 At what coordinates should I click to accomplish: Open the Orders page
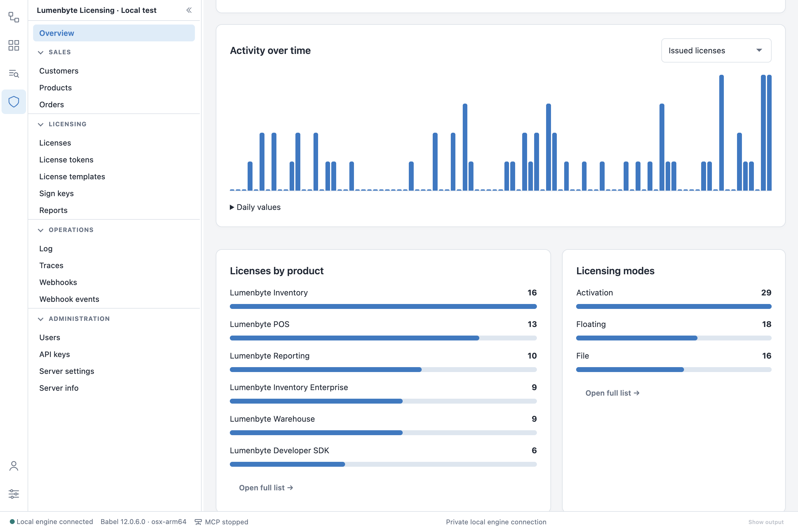pyautogui.click(x=51, y=104)
